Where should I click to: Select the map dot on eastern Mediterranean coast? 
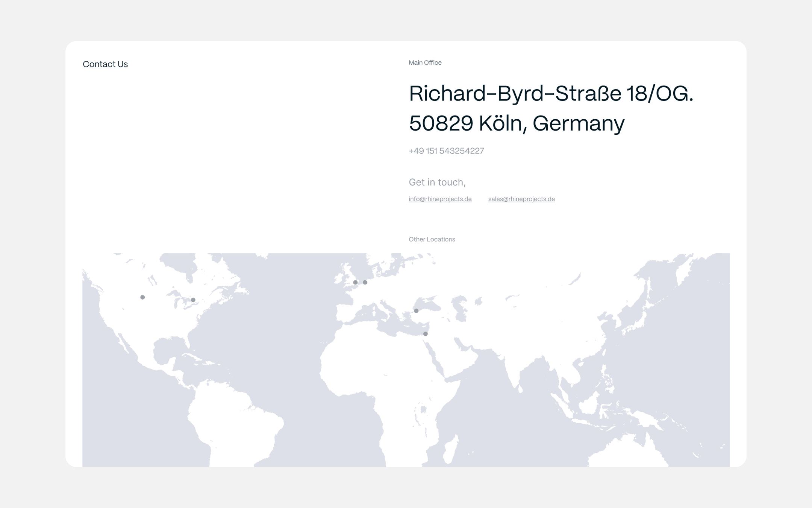[x=426, y=334]
